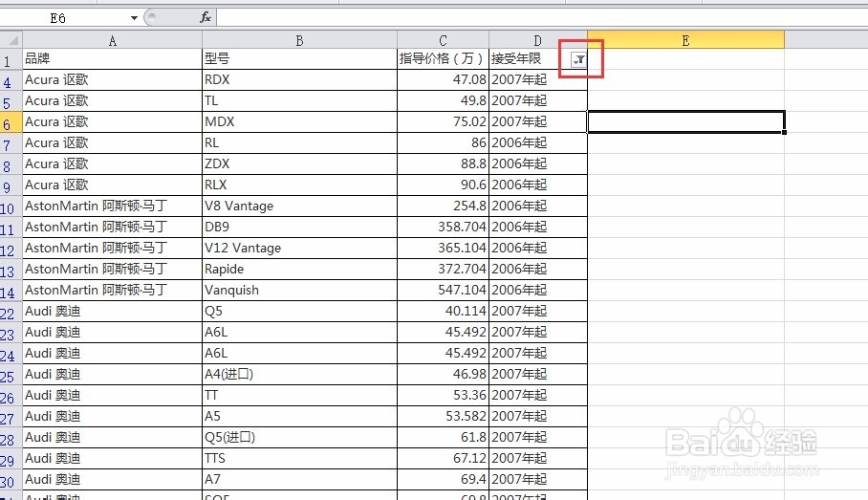Select the price cell 254.8
This screenshot has height=500, width=868.
point(443,206)
